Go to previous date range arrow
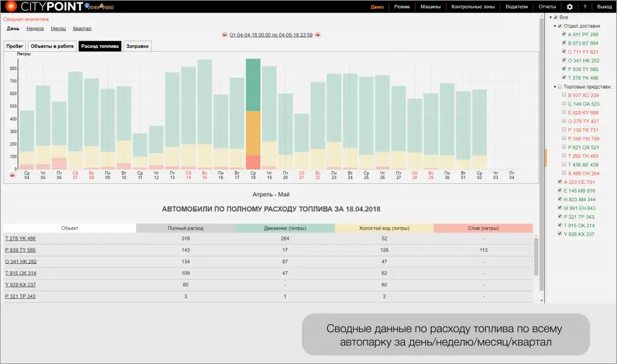Screen dimensions: 617x364 click(x=224, y=35)
